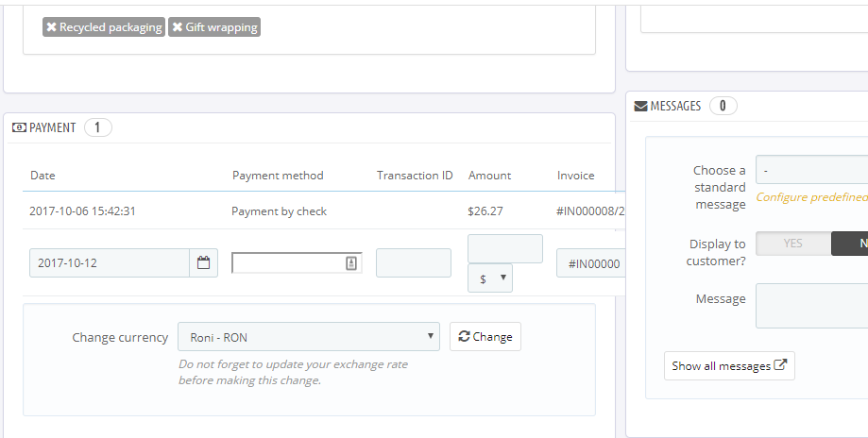
Task: Click the refresh icon on the Change button
Action: pyautogui.click(x=463, y=337)
